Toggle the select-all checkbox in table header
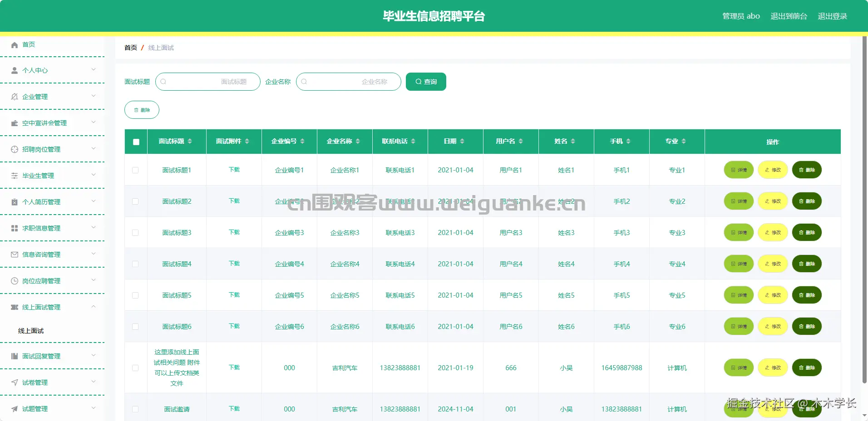The image size is (868, 421). click(136, 142)
